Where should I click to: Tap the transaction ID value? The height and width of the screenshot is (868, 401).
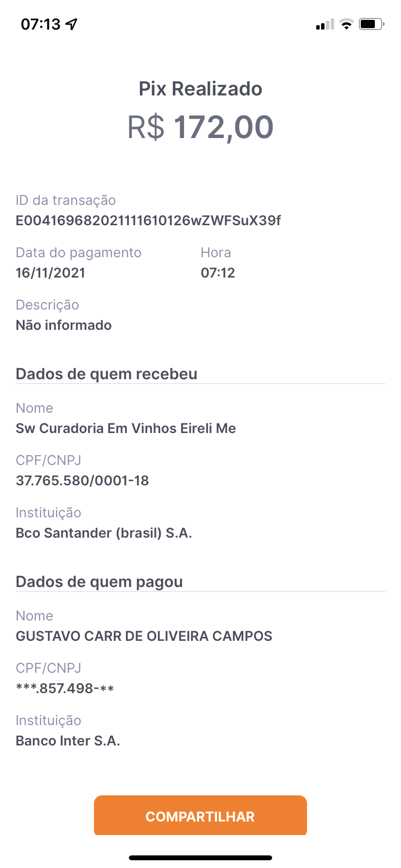(x=148, y=221)
